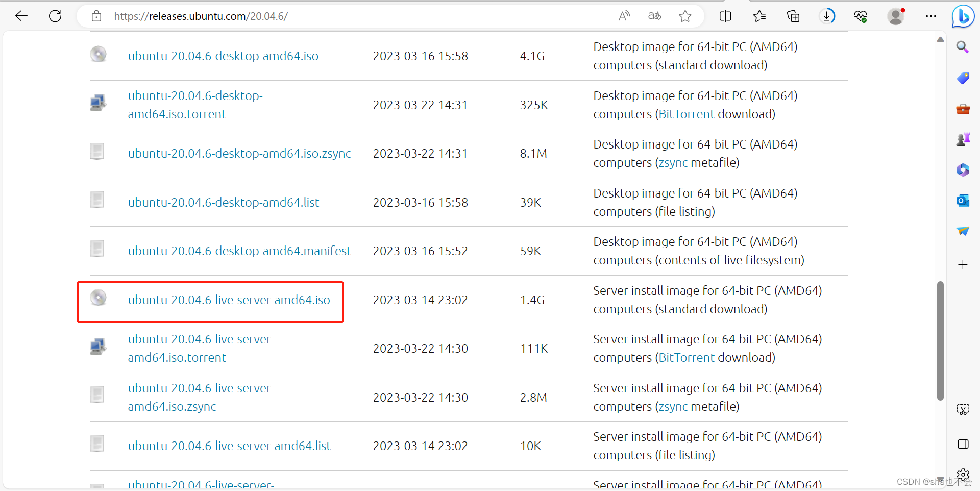Open ubuntu-20.04.6-live-server-amd64.list link
Viewport: 980px width, 491px height.
tap(229, 446)
